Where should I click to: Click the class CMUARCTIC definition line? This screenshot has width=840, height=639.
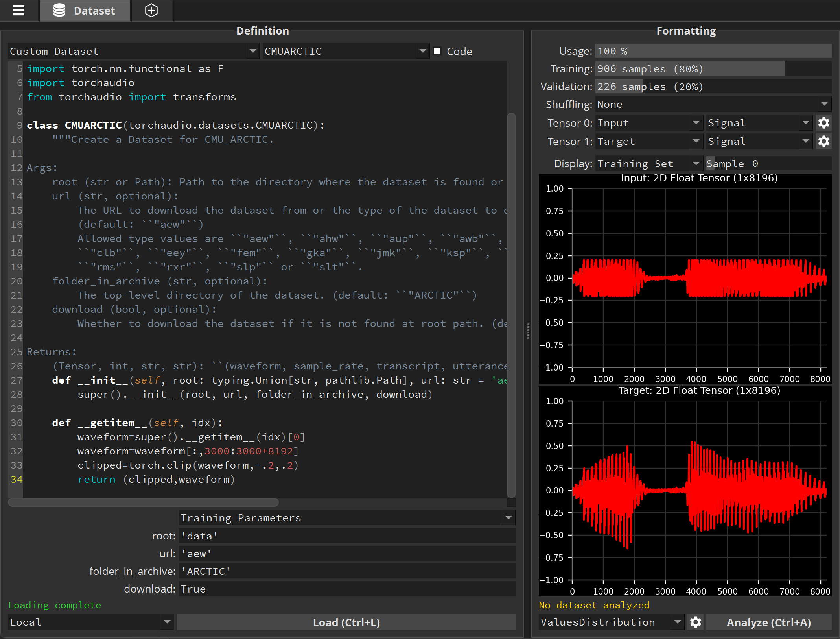tap(176, 126)
